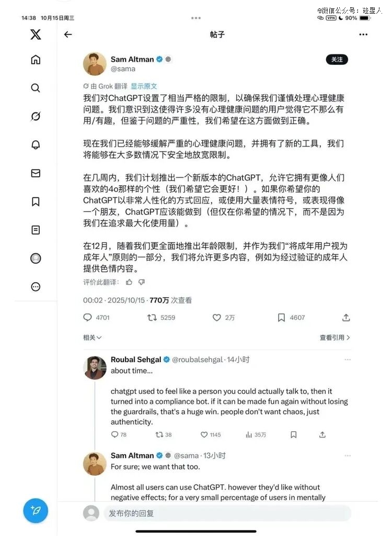Open the X home feed icon

(36, 60)
